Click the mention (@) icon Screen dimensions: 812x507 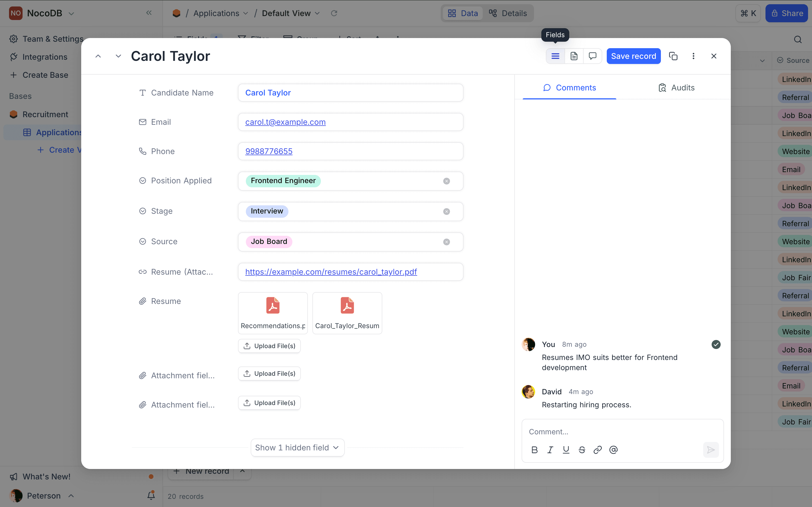613,450
